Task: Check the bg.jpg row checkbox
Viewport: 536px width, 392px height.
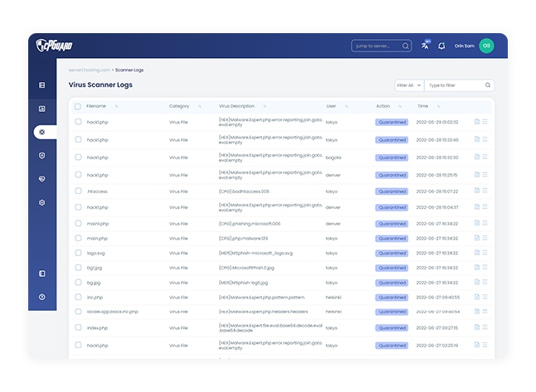Action: [78, 283]
